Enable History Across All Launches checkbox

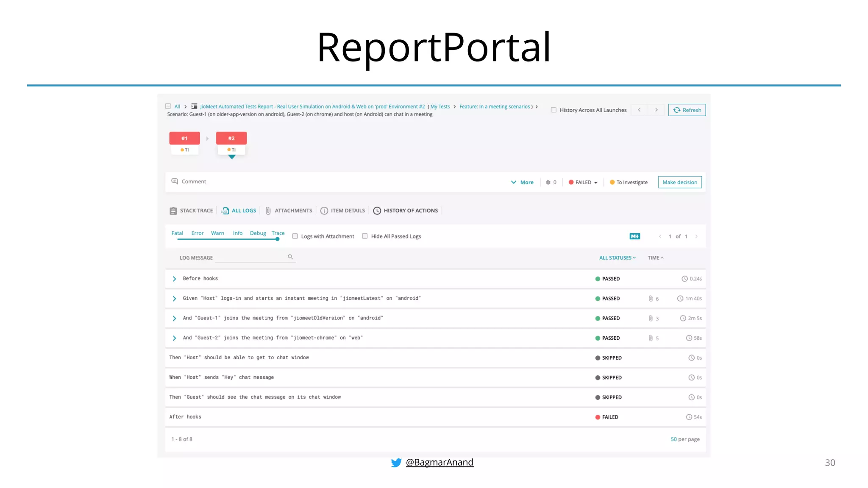554,110
